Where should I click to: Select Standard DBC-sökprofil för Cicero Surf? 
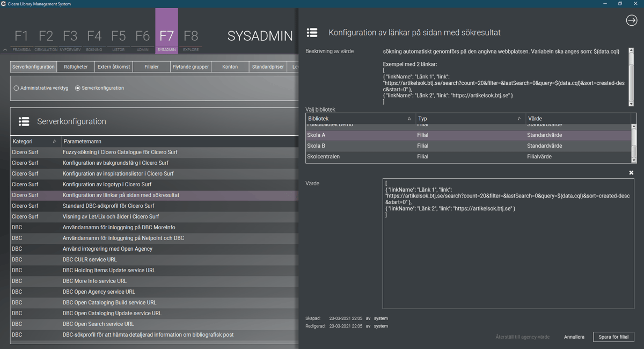[x=154, y=206]
